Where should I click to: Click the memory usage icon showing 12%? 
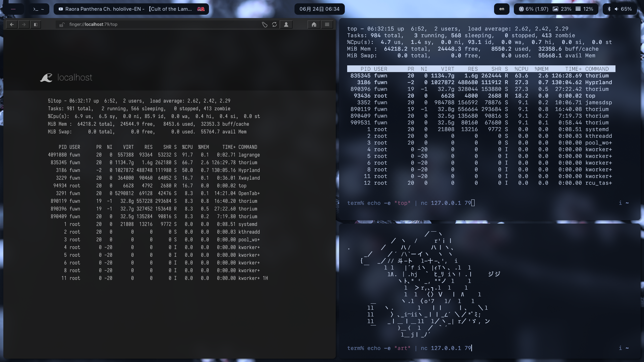coord(578,9)
